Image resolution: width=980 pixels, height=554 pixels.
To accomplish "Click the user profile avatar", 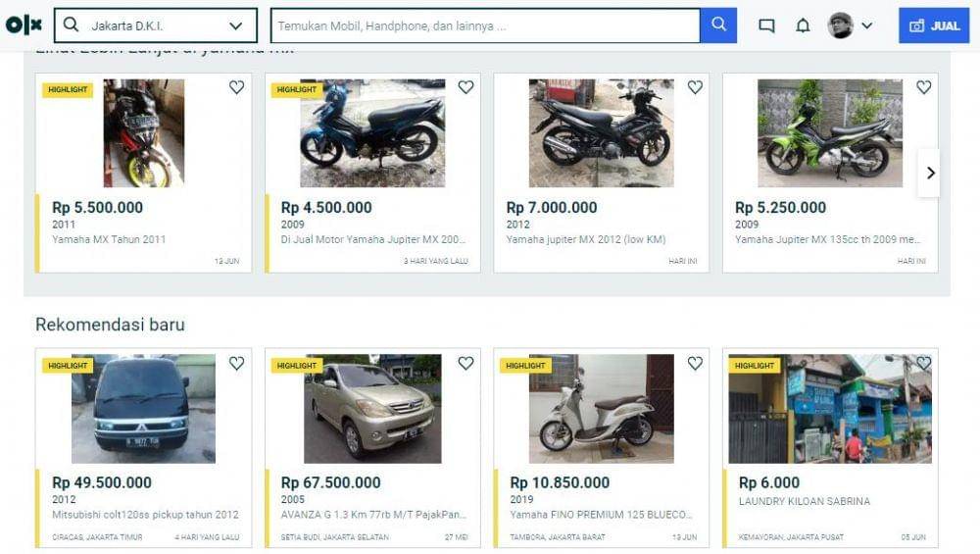I will 840,25.
